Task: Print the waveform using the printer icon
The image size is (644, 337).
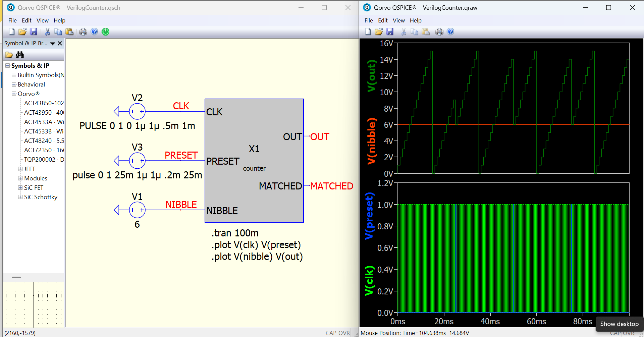Action: pos(439,31)
